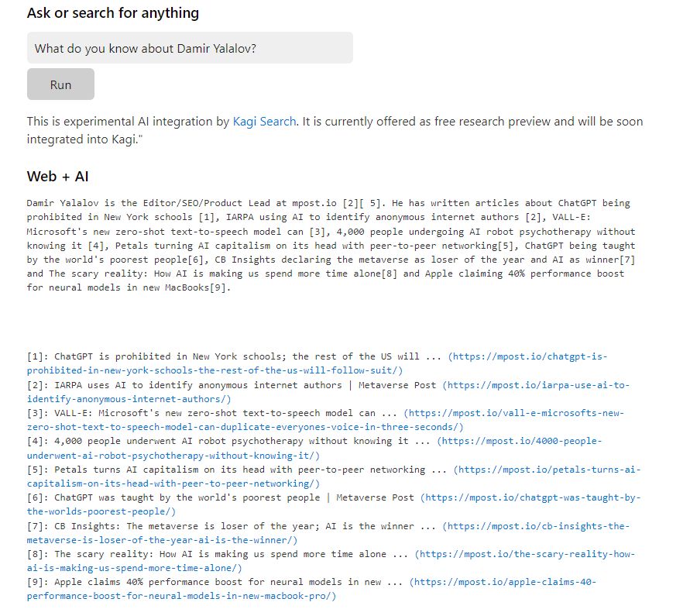Click the AI answer paragraph about Damir Yalalov
The height and width of the screenshot is (616, 690).
coord(331,246)
